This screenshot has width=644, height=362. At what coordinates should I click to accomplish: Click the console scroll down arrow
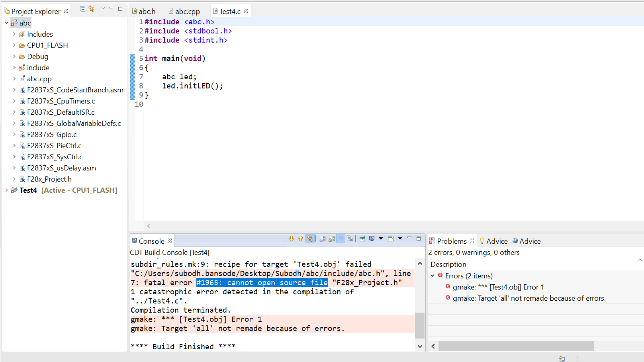(420, 346)
